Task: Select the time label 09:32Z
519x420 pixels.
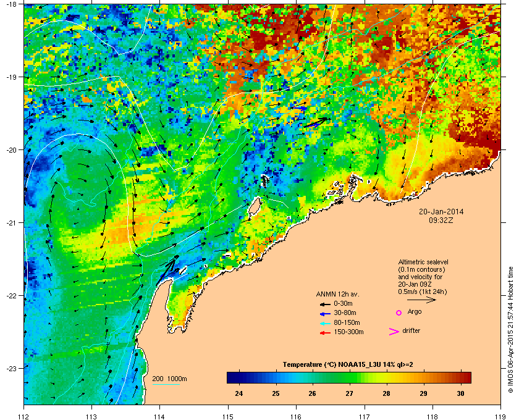Action: (441, 220)
